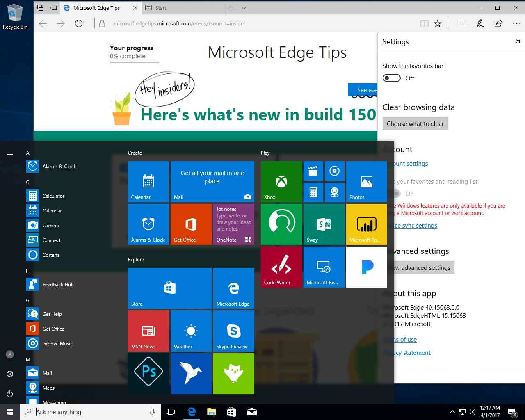This screenshot has width=525, height=420.
Task: Open the Photos tile
Action: [x=367, y=182]
